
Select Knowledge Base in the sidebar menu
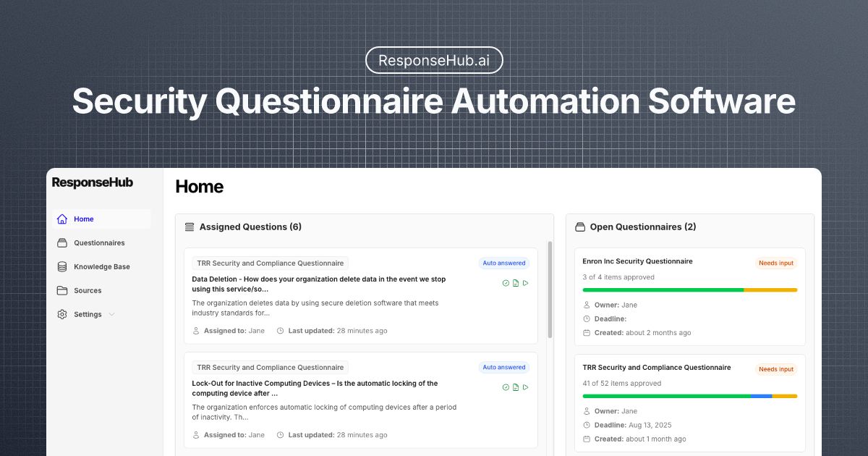coord(102,267)
